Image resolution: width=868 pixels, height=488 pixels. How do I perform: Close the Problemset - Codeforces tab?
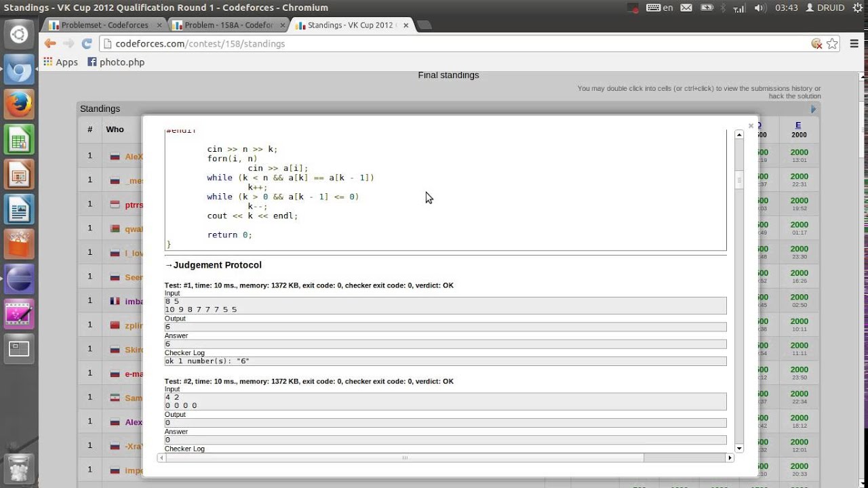pos(159,25)
